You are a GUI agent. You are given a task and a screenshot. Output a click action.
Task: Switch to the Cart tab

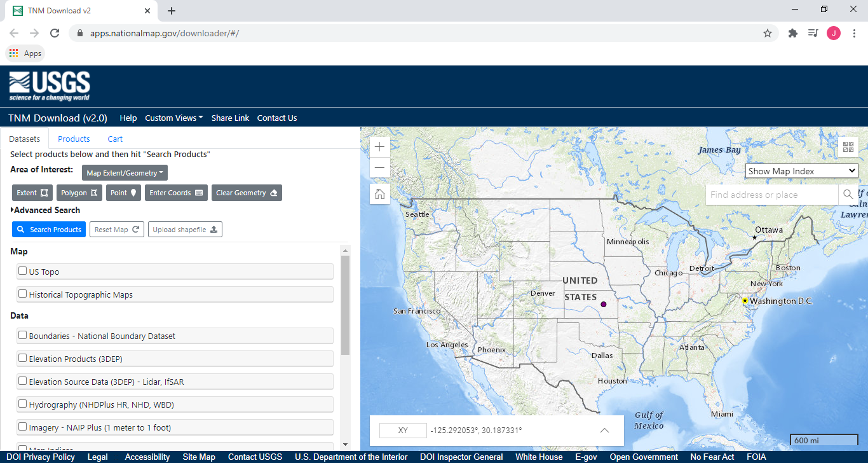coord(115,139)
